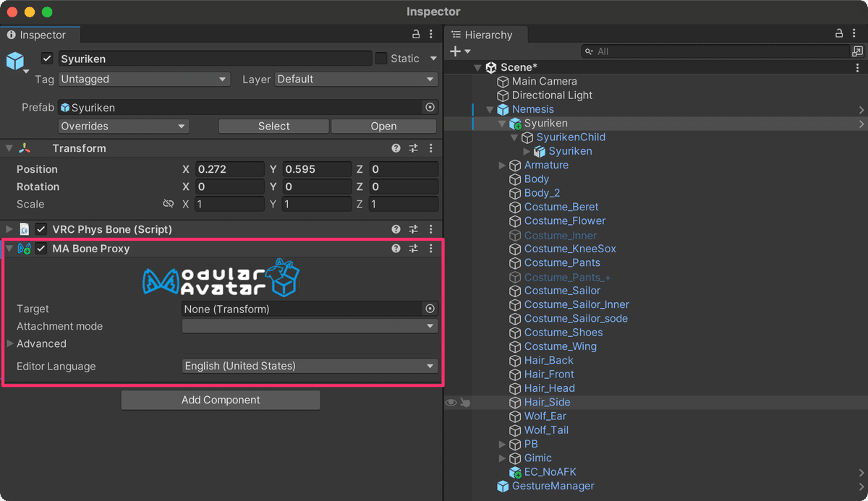
Task: Open the Tag dropdown showing Untagged
Action: [144, 80]
